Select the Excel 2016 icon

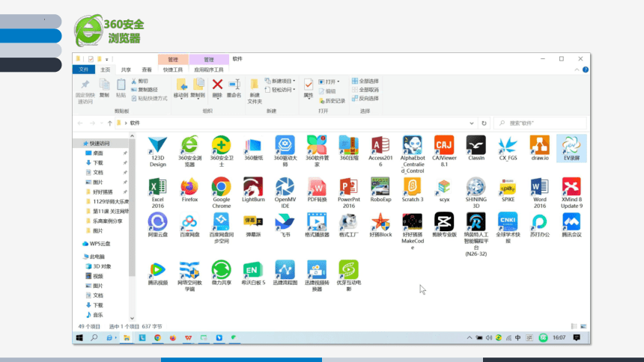158,193
